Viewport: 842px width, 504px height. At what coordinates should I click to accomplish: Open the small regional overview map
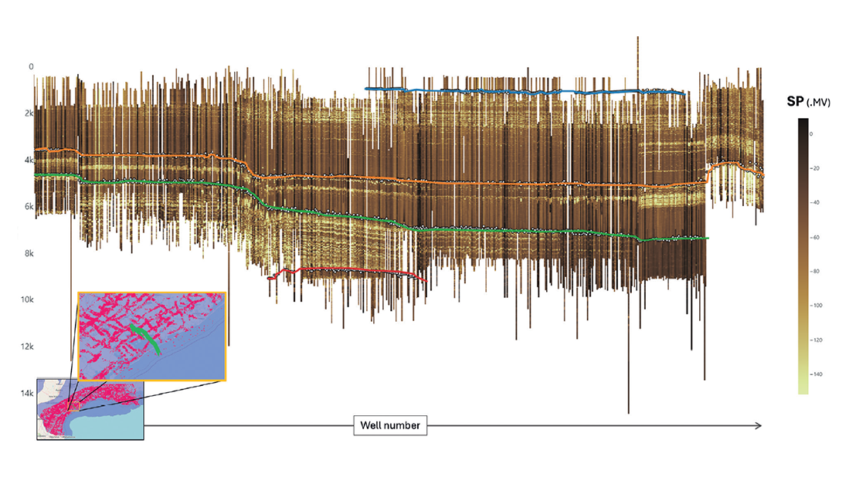90,409
